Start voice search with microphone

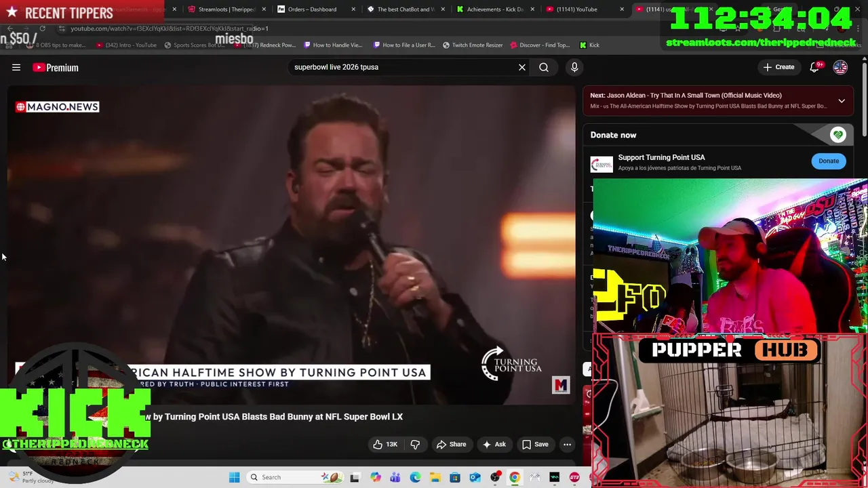(574, 67)
